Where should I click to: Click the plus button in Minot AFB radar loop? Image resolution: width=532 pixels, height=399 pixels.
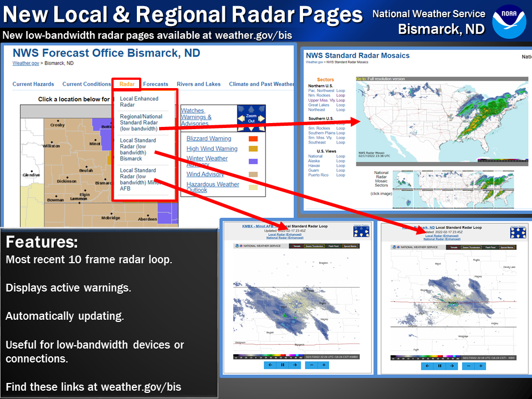(x=324, y=365)
